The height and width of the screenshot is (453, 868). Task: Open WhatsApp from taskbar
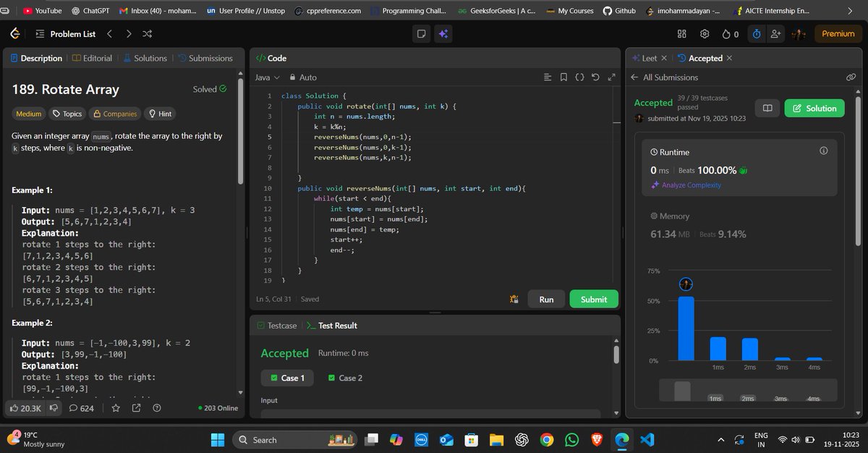[x=571, y=440]
